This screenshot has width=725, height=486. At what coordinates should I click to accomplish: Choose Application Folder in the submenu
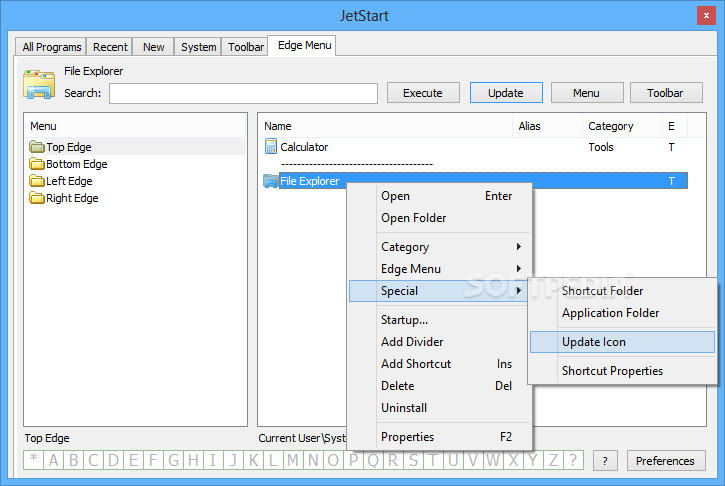coord(622,313)
